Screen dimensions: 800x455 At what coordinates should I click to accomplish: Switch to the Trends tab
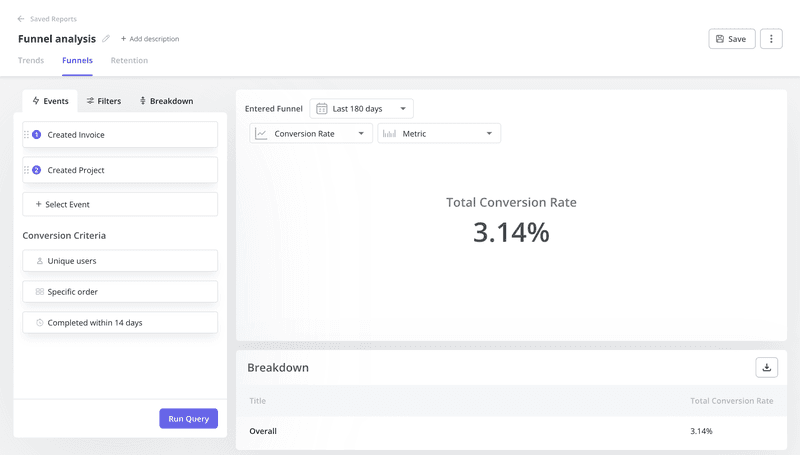coord(31,61)
